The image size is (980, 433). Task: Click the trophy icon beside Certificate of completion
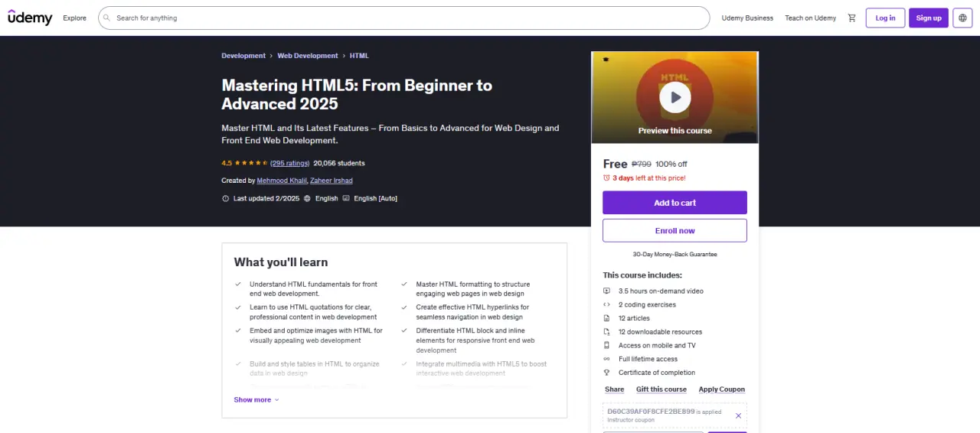tap(606, 373)
